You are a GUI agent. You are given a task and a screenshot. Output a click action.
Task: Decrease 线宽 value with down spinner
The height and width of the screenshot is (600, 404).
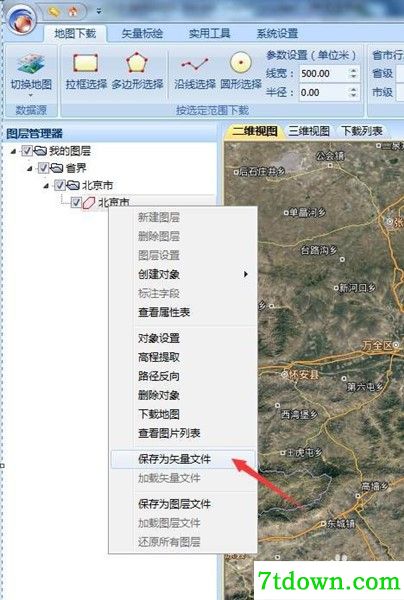[354, 77]
